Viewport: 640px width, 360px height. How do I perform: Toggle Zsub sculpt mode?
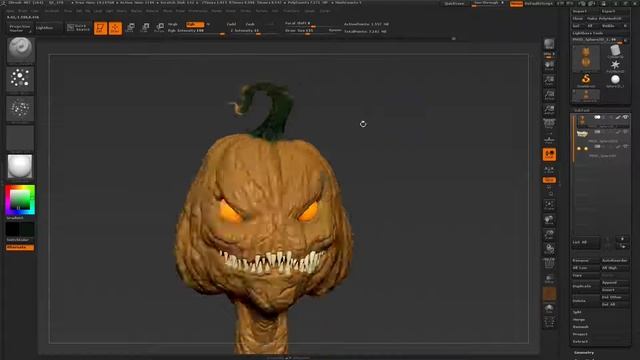click(250, 24)
